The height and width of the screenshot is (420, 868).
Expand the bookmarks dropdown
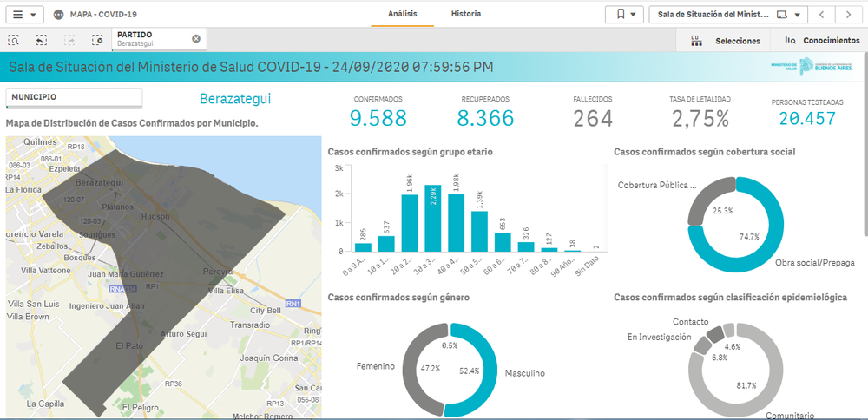(624, 15)
